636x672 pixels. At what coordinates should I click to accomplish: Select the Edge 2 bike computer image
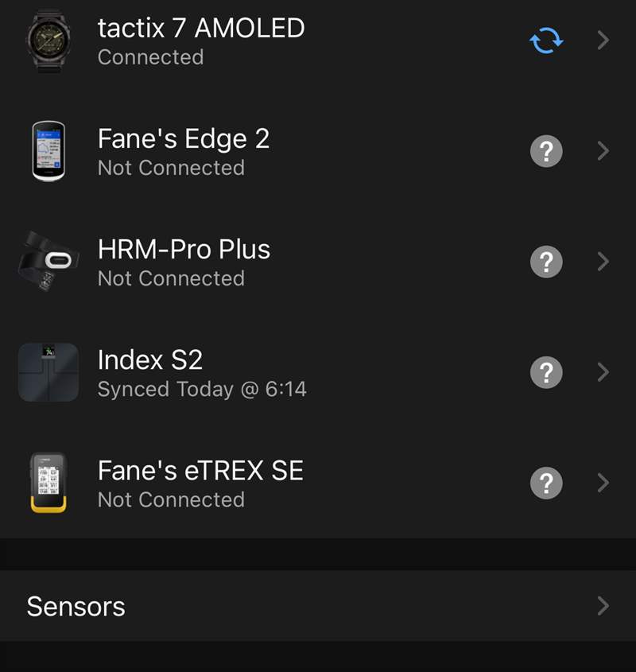coord(48,151)
